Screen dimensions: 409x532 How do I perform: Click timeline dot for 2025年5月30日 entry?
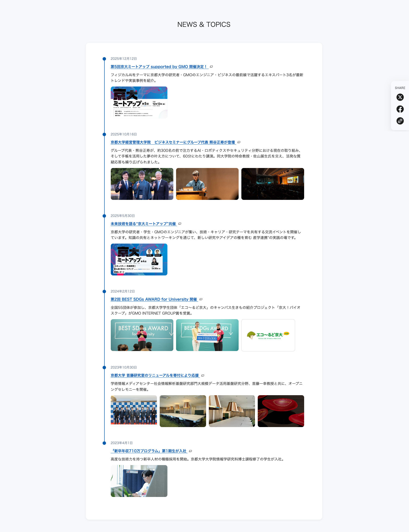(104, 216)
